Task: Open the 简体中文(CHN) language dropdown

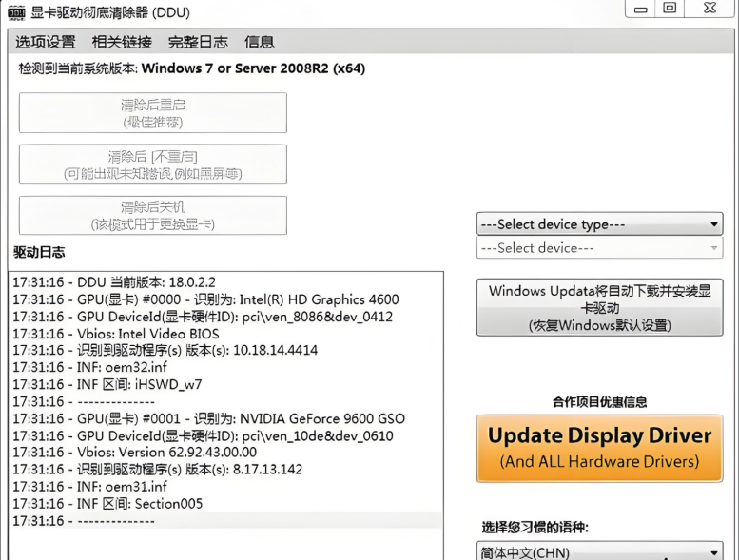Action: coord(599,551)
